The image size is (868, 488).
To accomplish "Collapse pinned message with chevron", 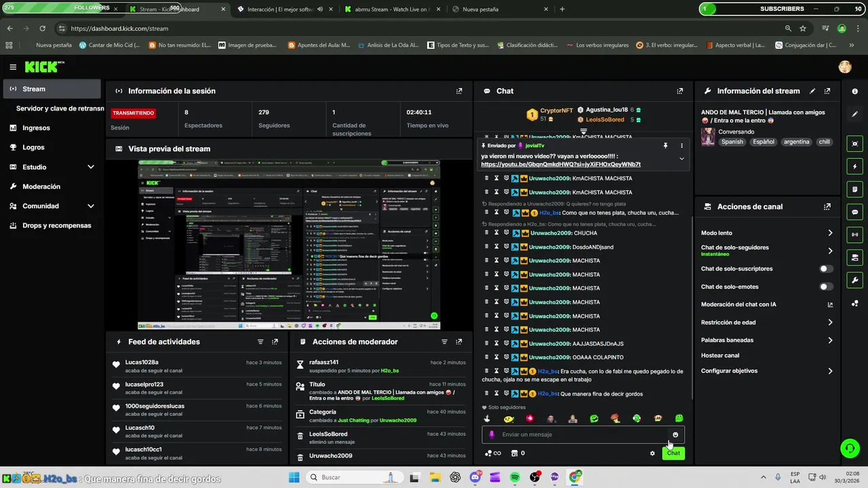I will 682,159.
